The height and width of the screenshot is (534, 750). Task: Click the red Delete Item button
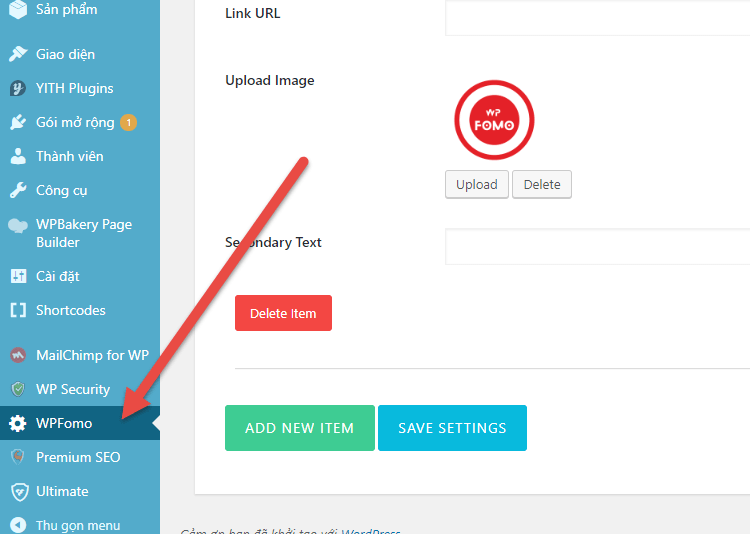283,313
